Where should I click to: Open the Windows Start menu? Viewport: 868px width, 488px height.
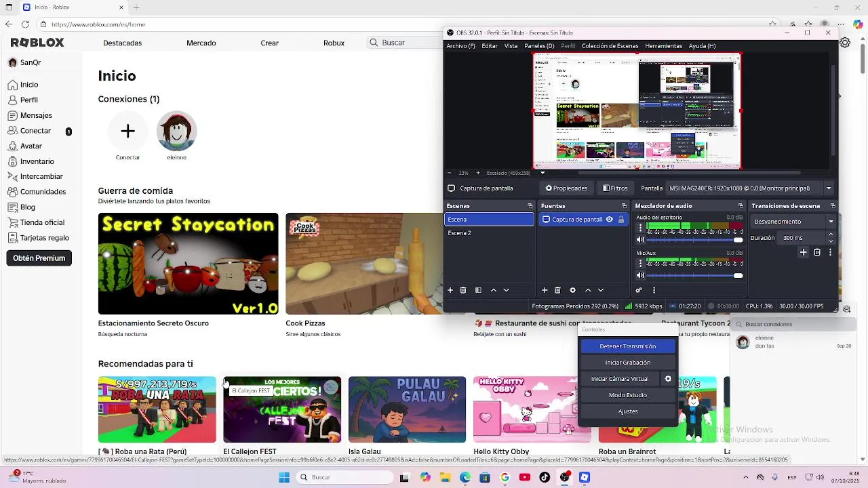click(x=283, y=477)
